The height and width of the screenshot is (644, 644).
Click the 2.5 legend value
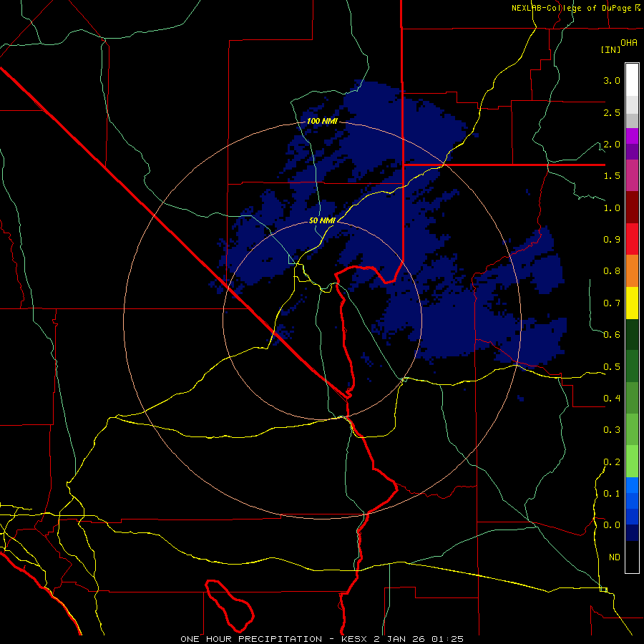click(x=612, y=112)
